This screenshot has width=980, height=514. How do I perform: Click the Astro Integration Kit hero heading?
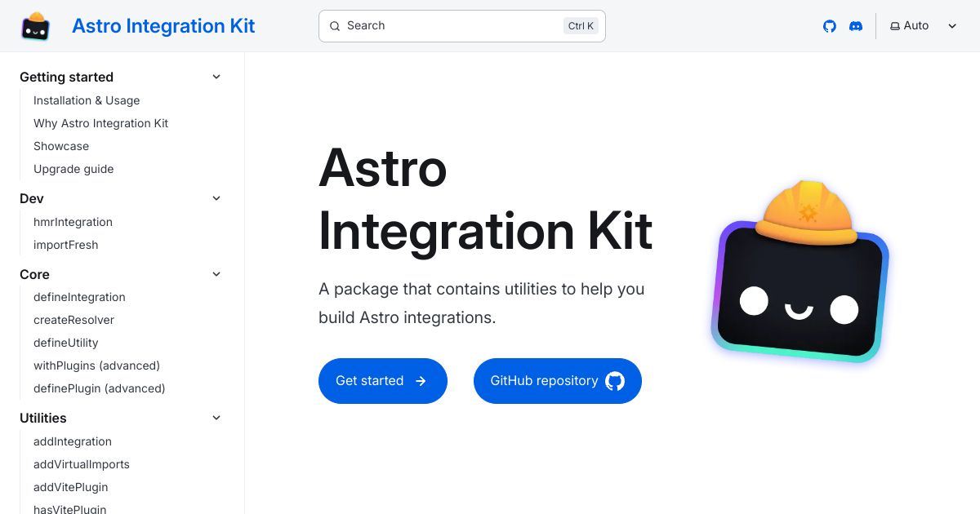point(485,199)
